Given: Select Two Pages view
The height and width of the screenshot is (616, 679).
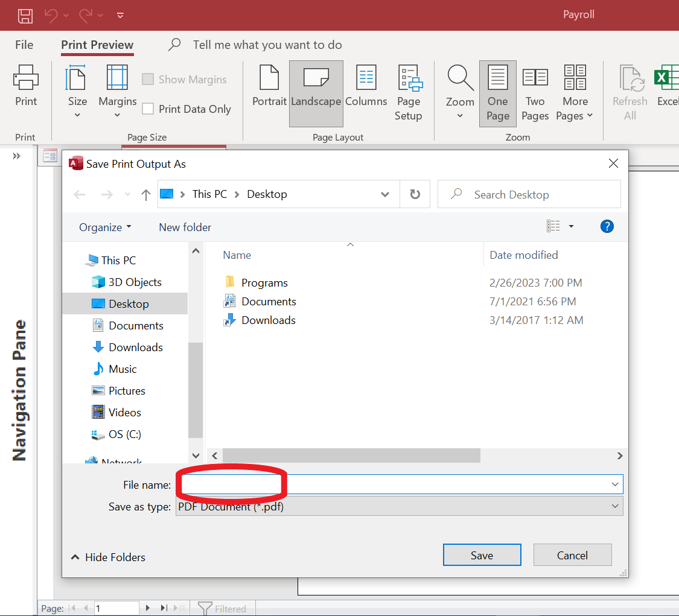Looking at the screenshot, I should [x=535, y=93].
